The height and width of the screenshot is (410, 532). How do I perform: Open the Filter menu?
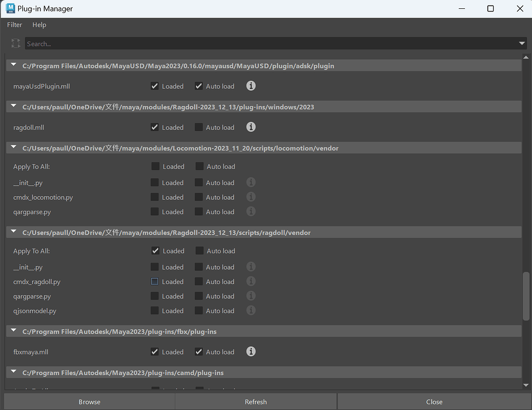[15, 25]
